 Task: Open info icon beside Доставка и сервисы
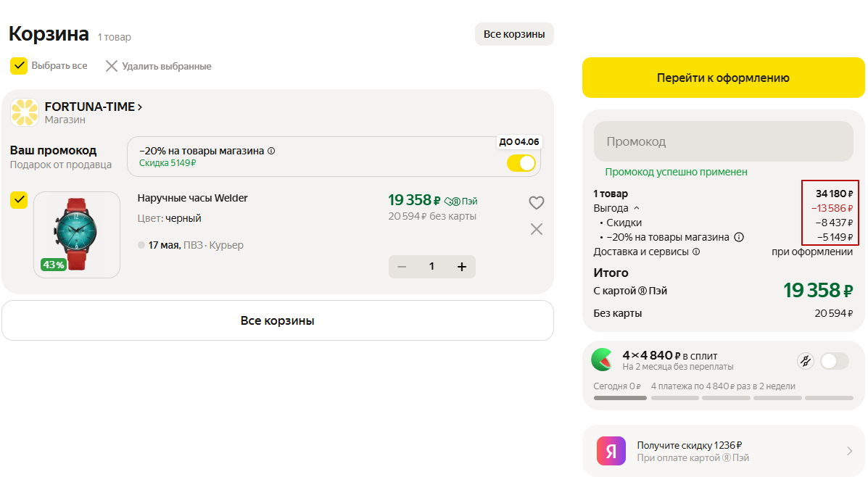(x=696, y=252)
